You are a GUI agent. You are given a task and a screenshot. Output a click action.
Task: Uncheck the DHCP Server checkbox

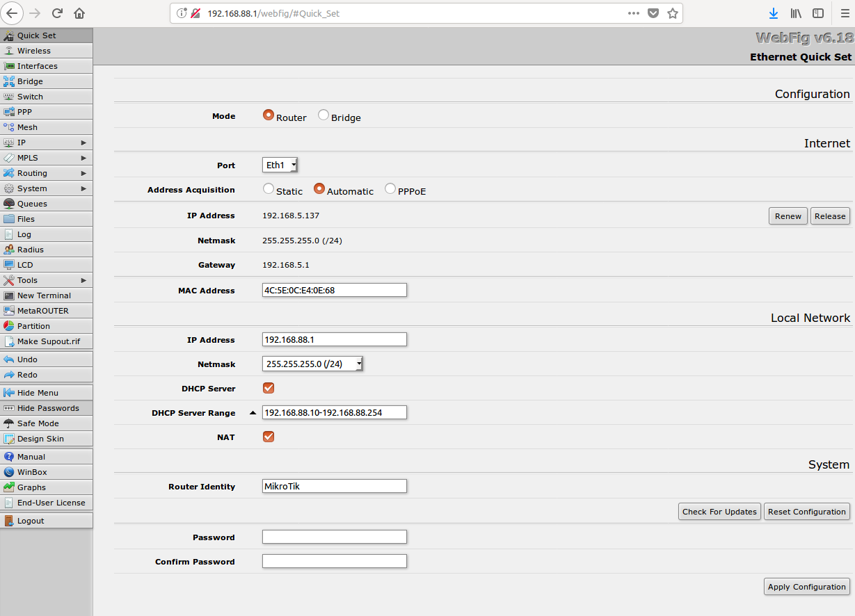pos(269,388)
